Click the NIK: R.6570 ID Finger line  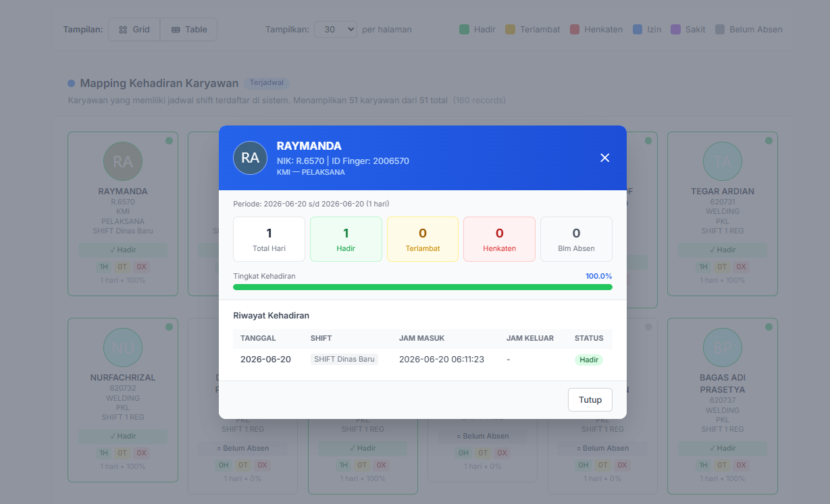pos(343,161)
